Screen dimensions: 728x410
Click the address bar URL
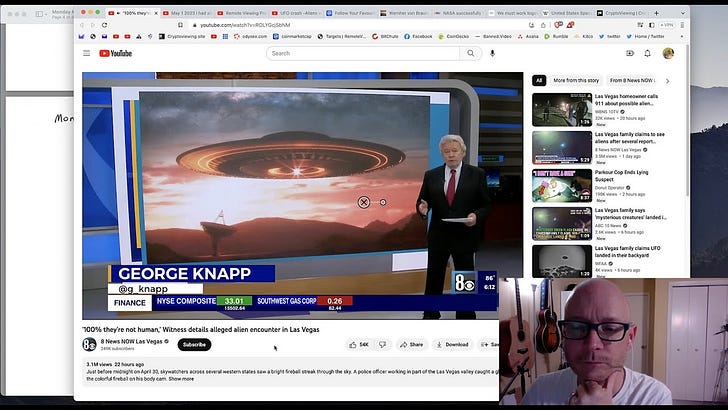(x=245, y=25)
